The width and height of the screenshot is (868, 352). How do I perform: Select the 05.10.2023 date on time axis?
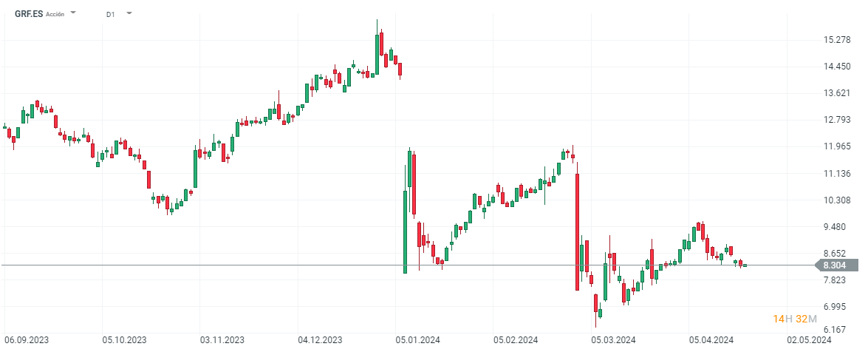pos(125,340)
